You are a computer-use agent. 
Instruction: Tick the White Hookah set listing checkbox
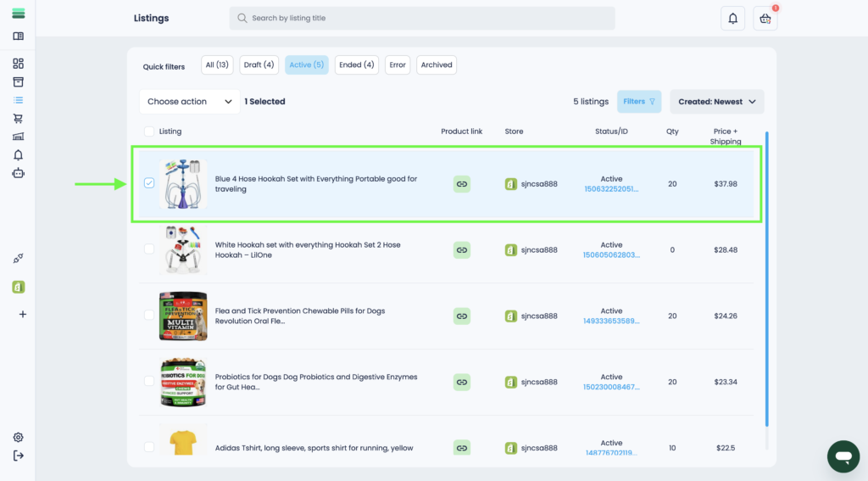click(x=149, y=249)
